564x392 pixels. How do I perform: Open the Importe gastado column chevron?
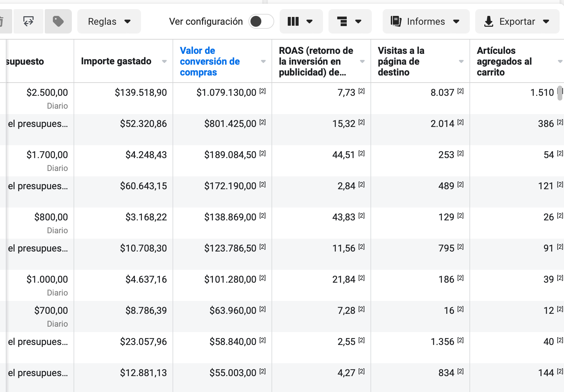pyautogui.click(x=164, y=62)
